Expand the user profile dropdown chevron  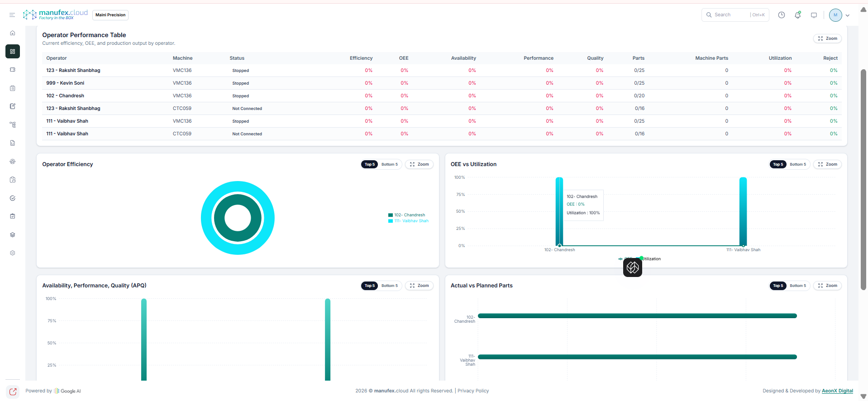pyautogui.click(x=848, y=15)
